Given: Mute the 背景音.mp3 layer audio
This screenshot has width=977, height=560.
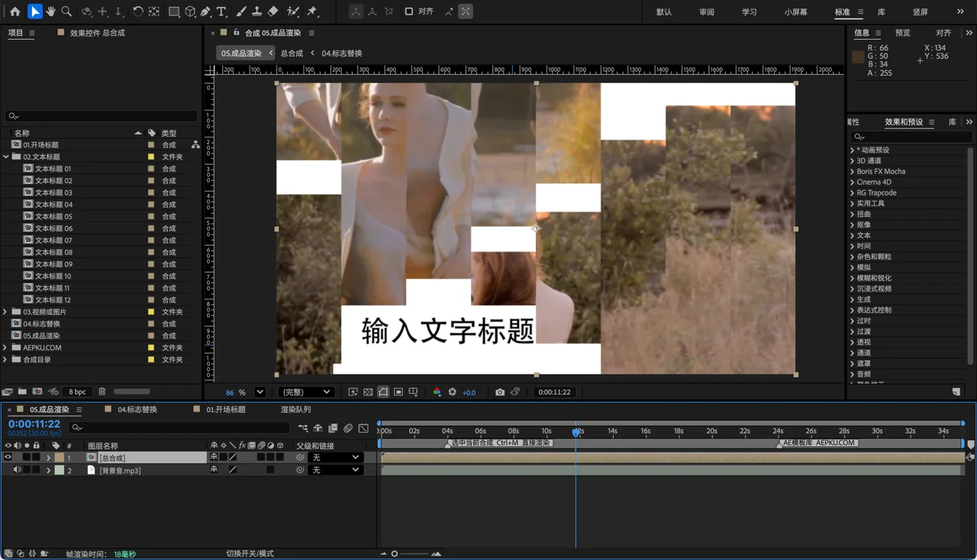Looking at the screenshot, I should click(x=17, y=470).
